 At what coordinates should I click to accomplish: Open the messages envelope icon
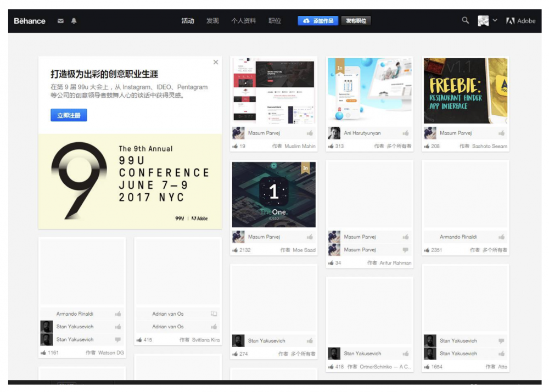pos(60,21)
